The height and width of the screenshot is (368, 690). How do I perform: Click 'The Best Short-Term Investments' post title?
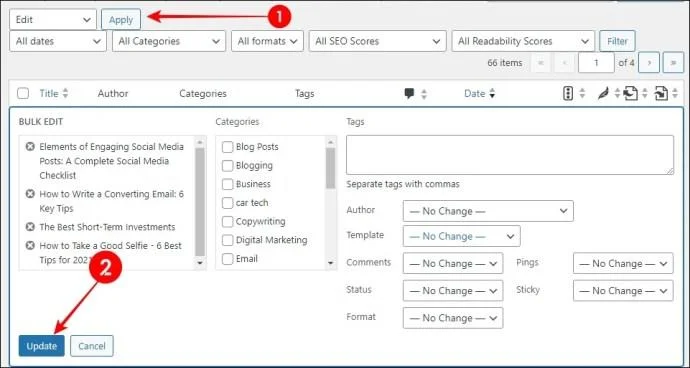(107, 227)
